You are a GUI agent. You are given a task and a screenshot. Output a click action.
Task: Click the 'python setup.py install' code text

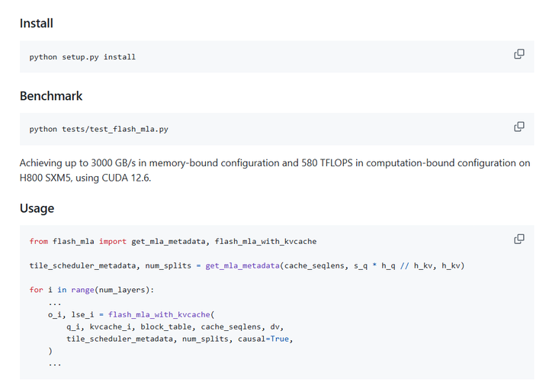(x=82, y=57)
